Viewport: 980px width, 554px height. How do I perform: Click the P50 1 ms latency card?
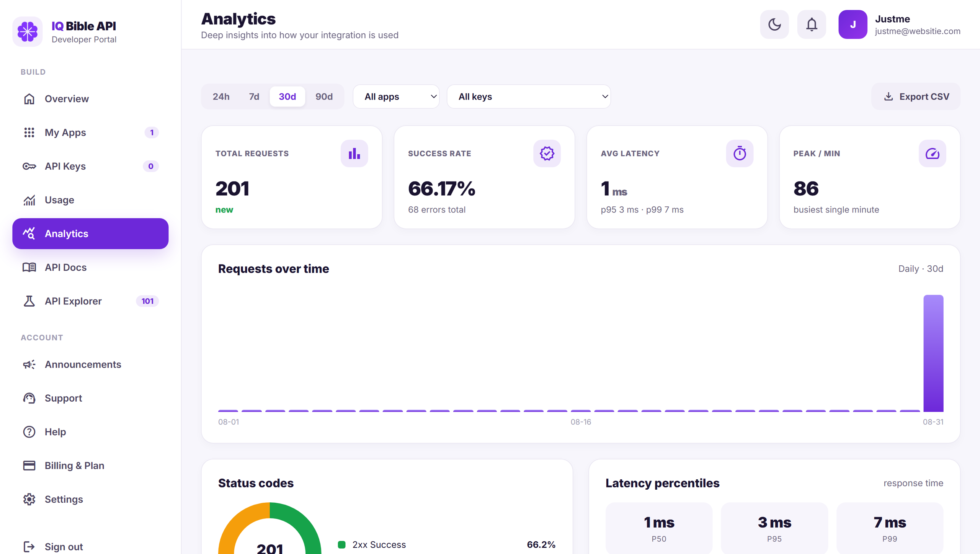coord(659,528)
